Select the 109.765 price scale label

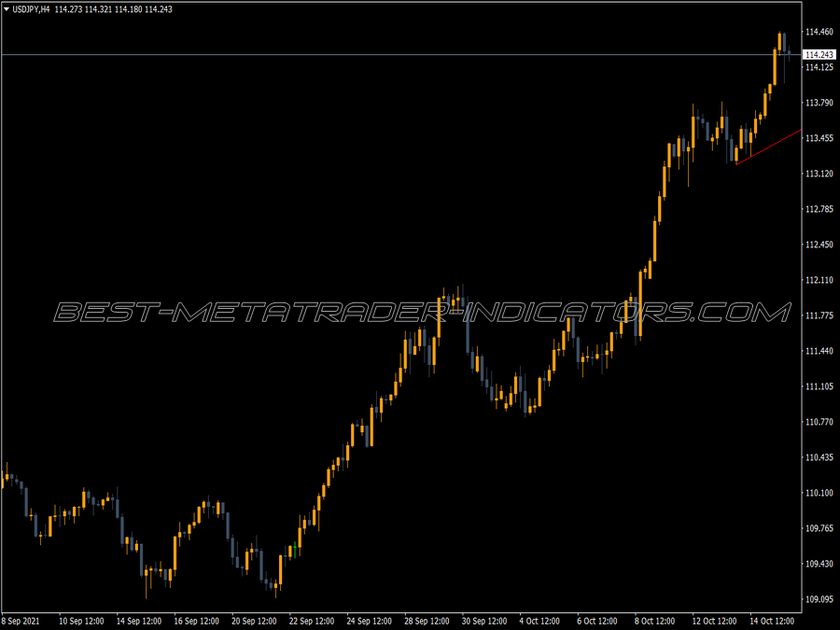coord(819,528)
